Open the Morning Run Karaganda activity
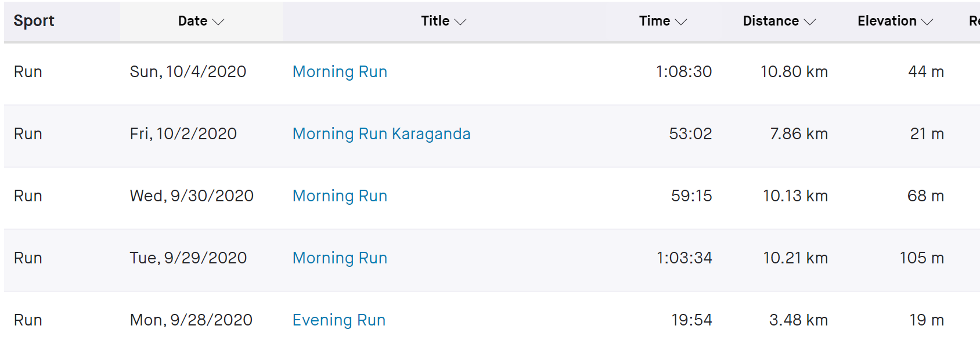Screen dimensions: 980x351 click(381, 134)
